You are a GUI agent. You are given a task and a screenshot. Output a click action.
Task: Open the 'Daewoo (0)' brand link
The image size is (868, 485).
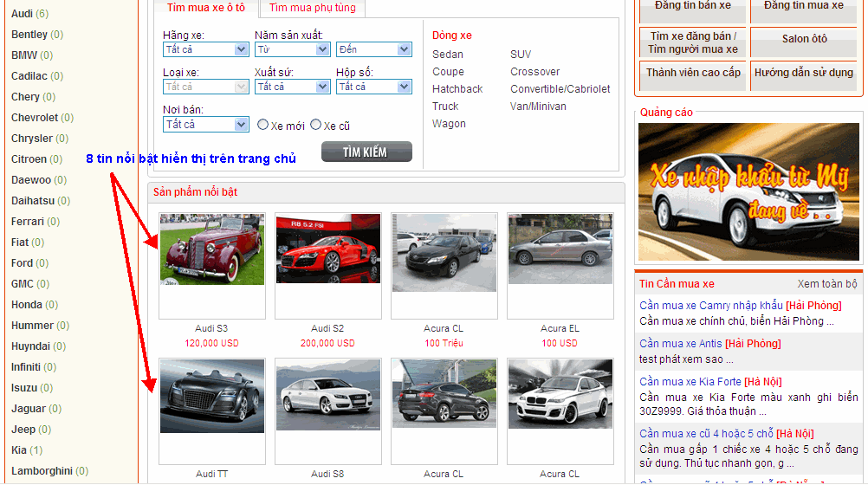pyautogui.click(x=39, y=180)
